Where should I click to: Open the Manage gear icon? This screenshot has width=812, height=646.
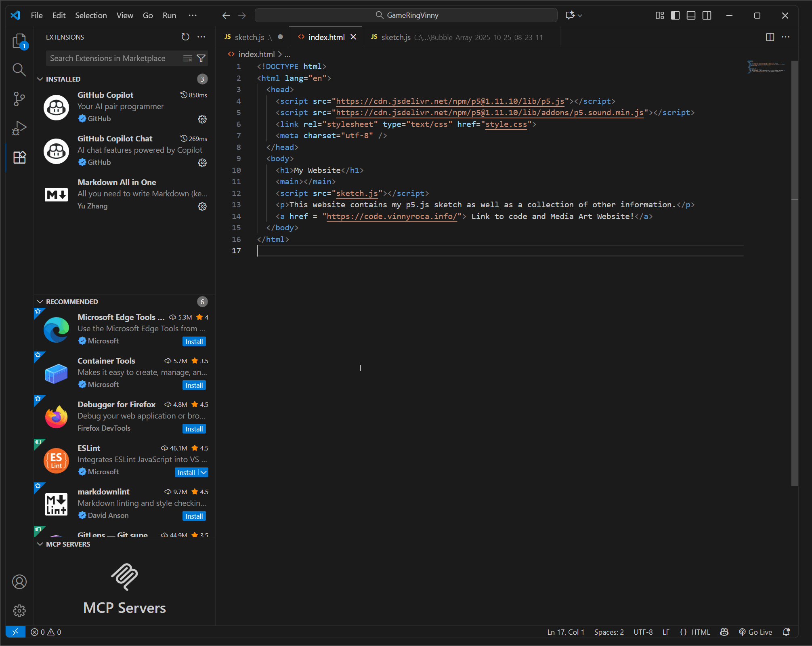[19, 611]
